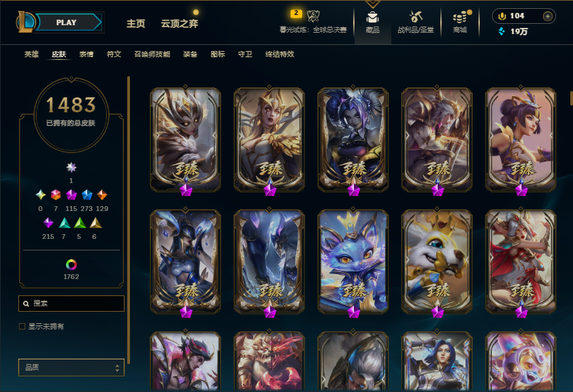573x392 pixels.
Task: Switch to the 符文 runes tab
Action: (x=114, y=54)
